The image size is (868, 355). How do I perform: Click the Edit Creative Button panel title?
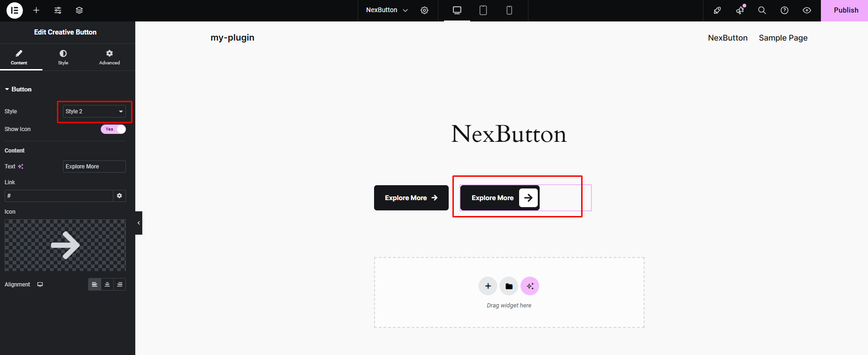tap(65, 32)
